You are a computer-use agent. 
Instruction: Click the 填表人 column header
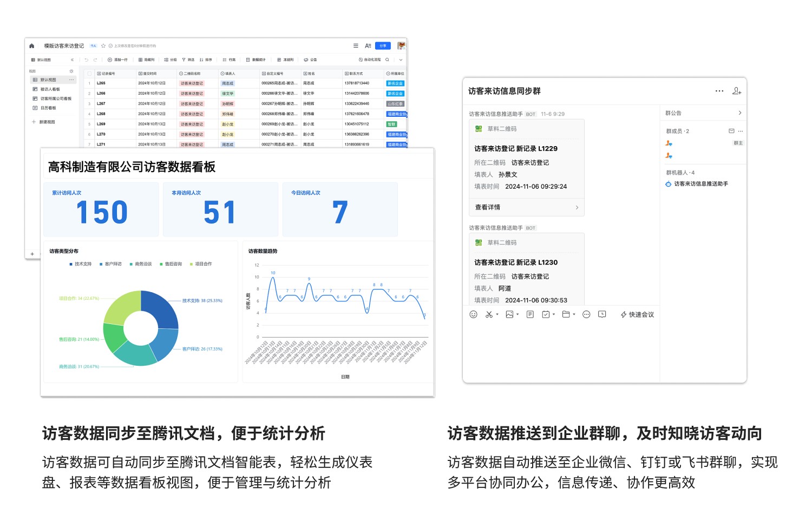[x=239, y=74]
